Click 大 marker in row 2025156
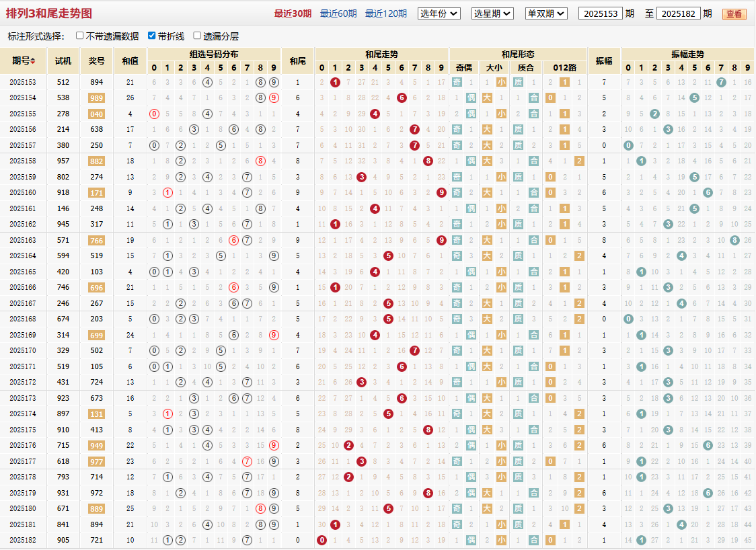The width and height of the screenshot is (756, 550). click(x=488, y=129)
